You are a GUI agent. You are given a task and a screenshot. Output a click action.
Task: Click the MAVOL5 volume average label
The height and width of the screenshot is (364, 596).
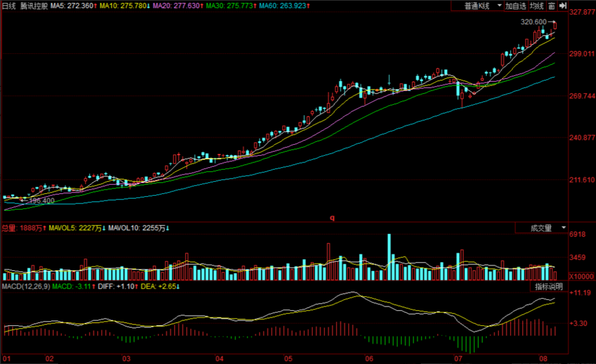(x=76, y=228)
